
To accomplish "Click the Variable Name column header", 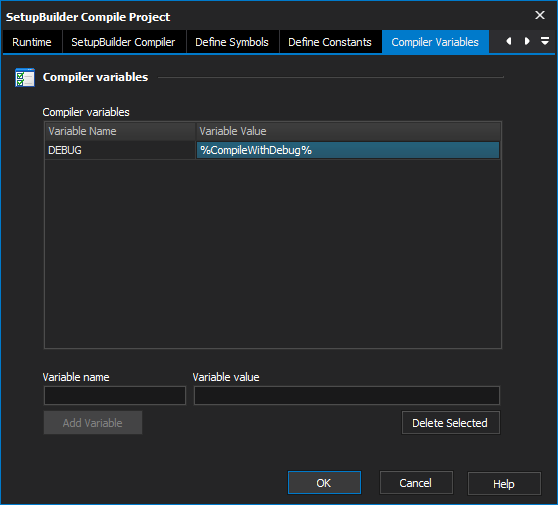I will pyautogui.click(x=120, y=131).
